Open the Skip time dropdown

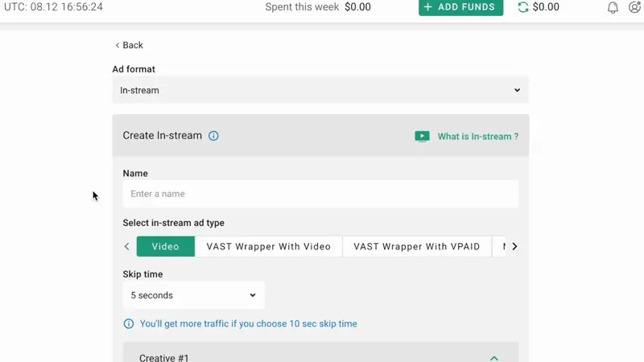click(x=193, y=295)
